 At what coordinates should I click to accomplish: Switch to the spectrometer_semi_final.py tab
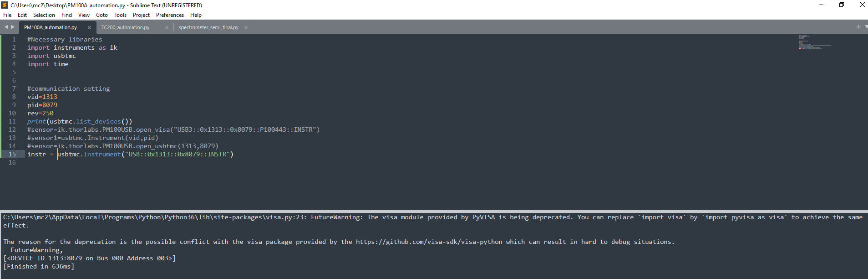pyautogui.click(x=209, y=27)
